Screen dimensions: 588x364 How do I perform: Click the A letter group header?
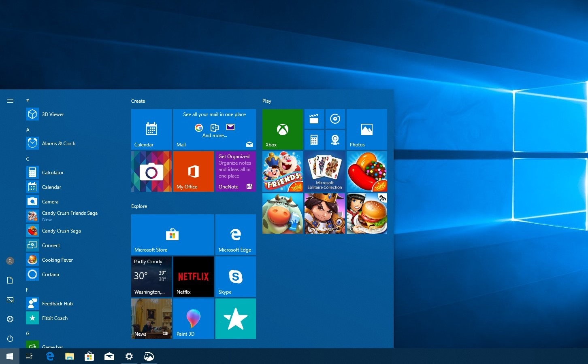[x=28, y=129]
